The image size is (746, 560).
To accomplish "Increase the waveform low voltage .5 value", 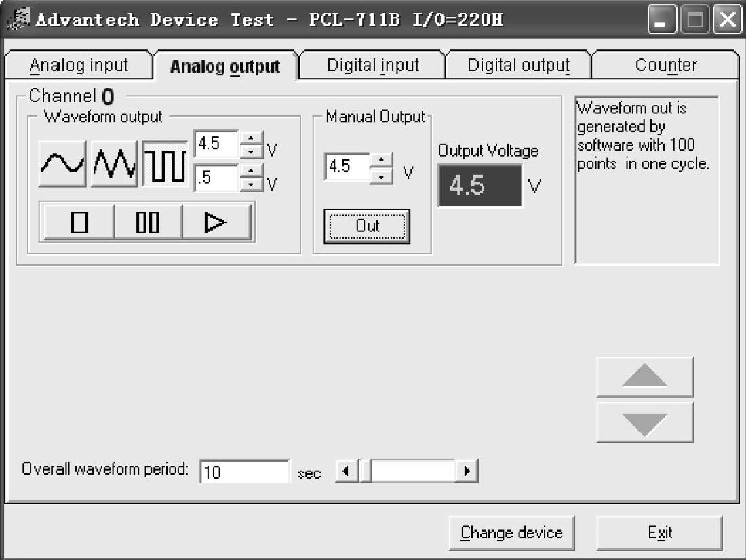I will [251, 172].
